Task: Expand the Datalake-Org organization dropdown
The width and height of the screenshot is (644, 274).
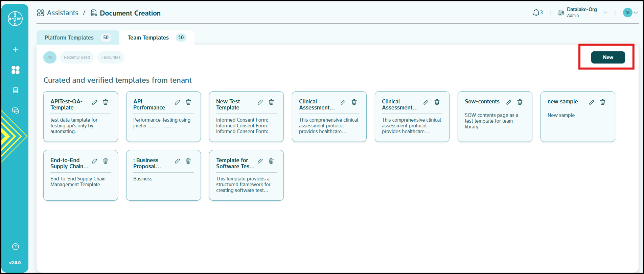Action: pos(605,13)
